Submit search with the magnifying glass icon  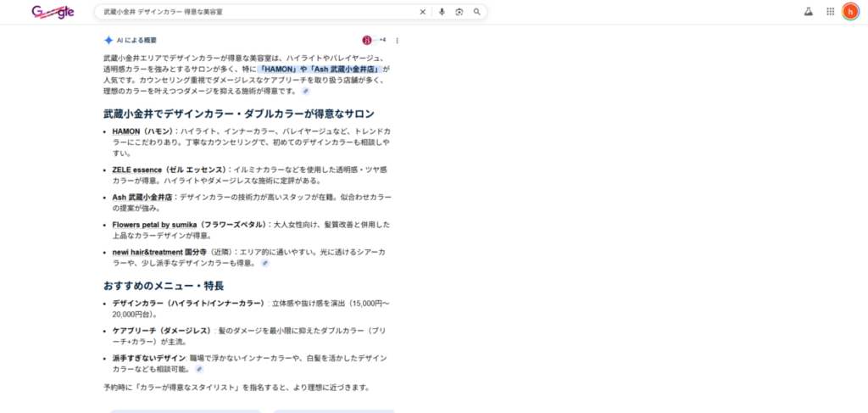[x=476, y=12]
